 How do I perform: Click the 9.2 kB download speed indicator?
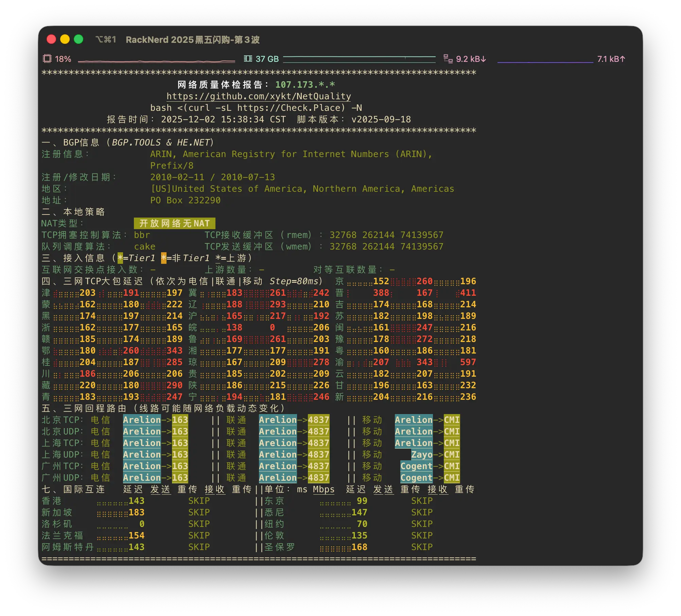471,59
